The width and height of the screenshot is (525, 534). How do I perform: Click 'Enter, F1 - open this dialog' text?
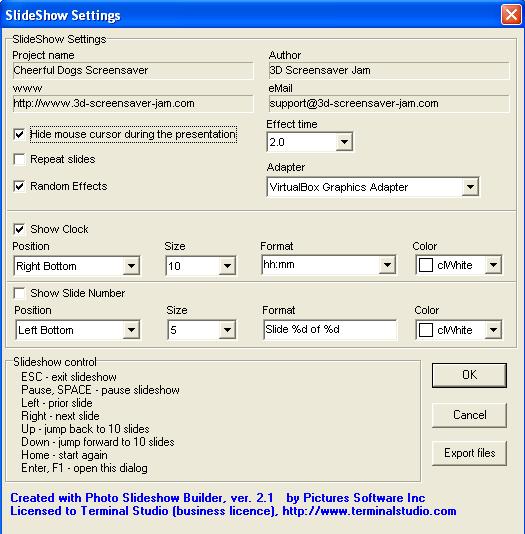tap(84, 468)
